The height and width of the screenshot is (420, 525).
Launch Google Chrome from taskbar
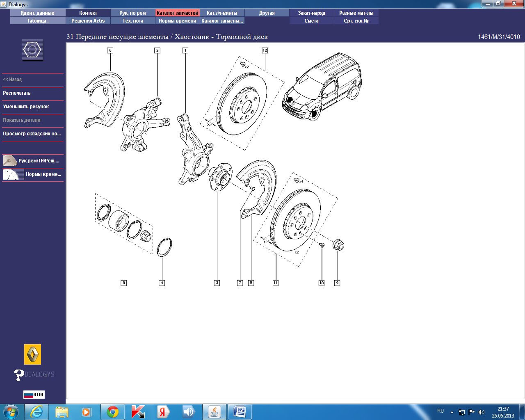click(113, 412)
